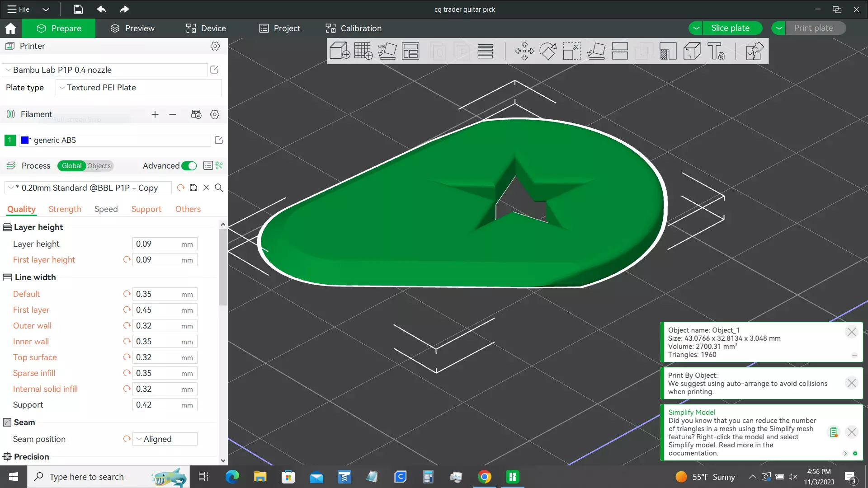Viewport: 868px width, 488px height.
Task: Click the Arrange all objects icon
Action: coord(410,51)
